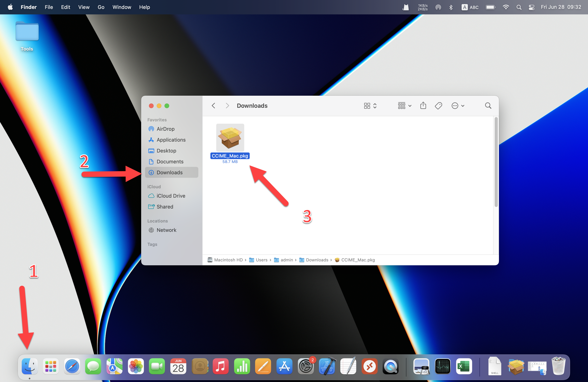The image size is (588, 382).
Task: Toggle Wi-Fi menu bar status icon
Action: coord(506,7)
